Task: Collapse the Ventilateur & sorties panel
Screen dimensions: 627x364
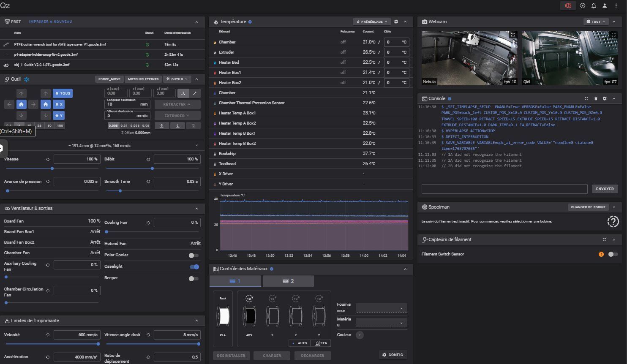Action: coord(196,208)
